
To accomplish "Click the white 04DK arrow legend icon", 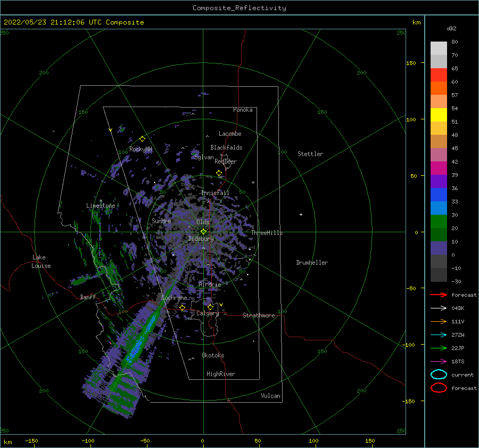I will (x=439, y=308).
